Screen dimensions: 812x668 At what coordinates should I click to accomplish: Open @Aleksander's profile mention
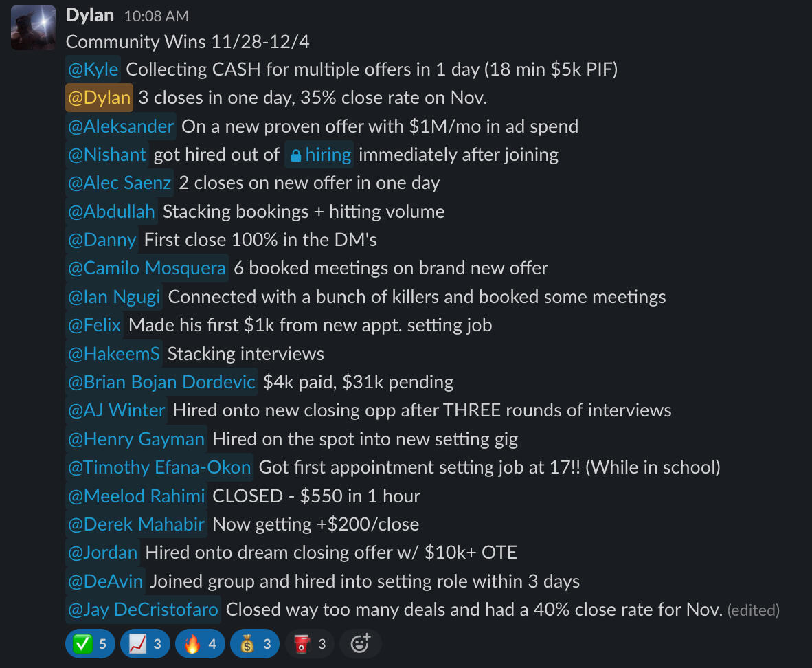121,126
